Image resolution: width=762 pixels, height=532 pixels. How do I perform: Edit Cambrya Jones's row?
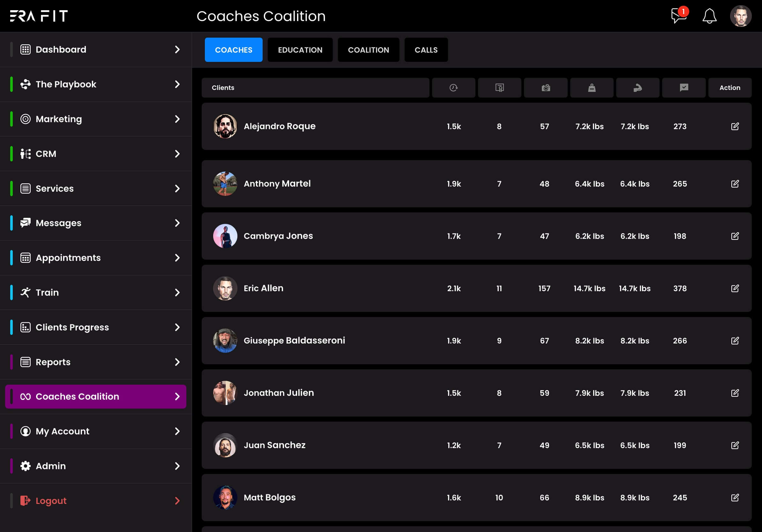pyautogui.click(x=735, y=236)
